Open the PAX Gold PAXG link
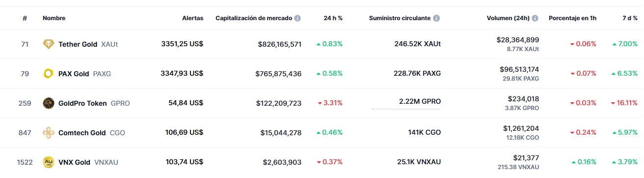 [84, 74]
